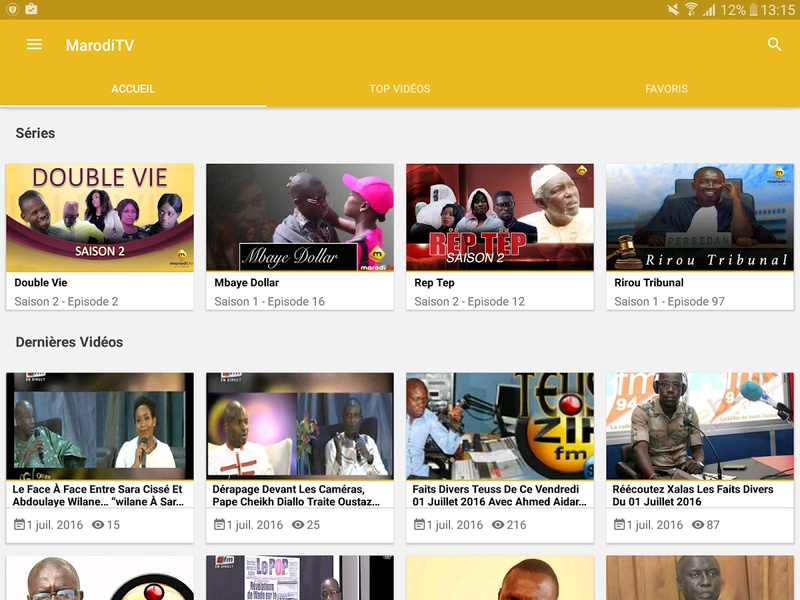Open the Rep Tep series thumbnail
The height and width of the screenshot is (600, 800).
click(500, 217)
